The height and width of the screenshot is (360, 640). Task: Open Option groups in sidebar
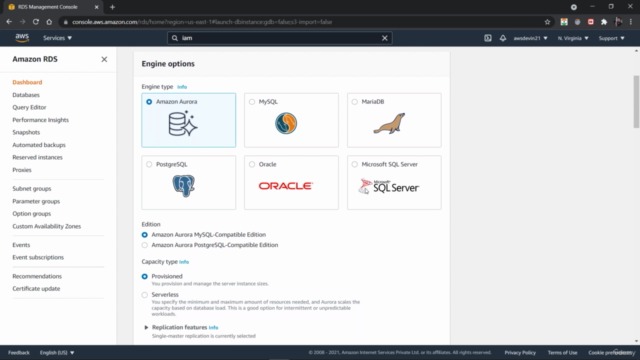32,213
